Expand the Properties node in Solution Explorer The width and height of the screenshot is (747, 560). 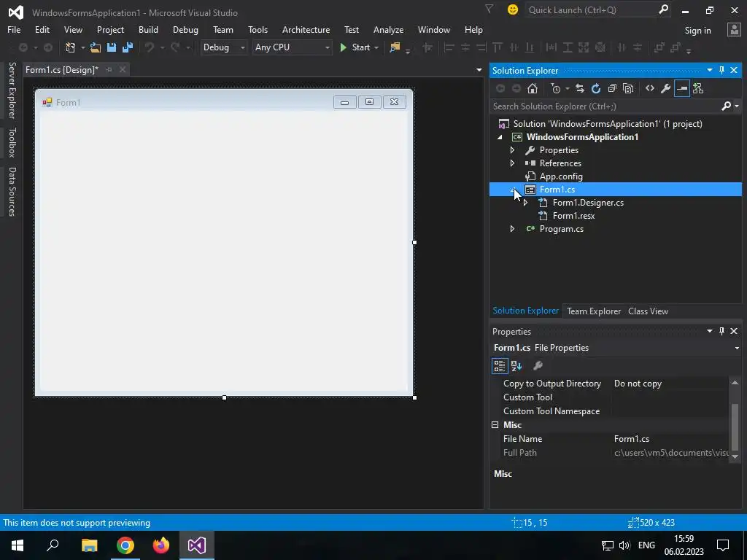coord(512,150)
